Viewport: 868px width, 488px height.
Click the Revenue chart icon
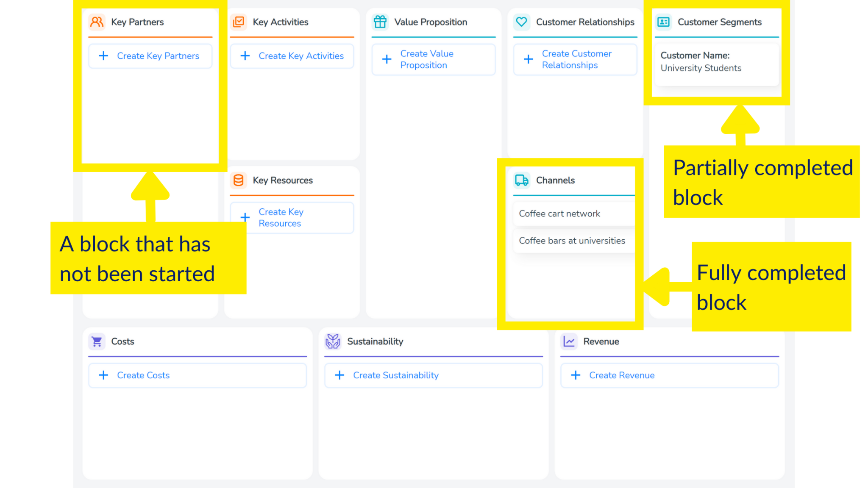click(x=570, y=341)
